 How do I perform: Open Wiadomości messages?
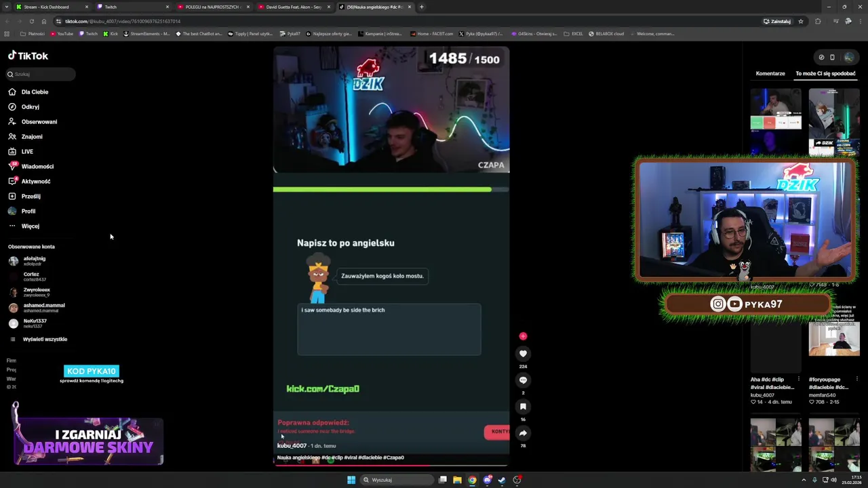click(37, 166)
